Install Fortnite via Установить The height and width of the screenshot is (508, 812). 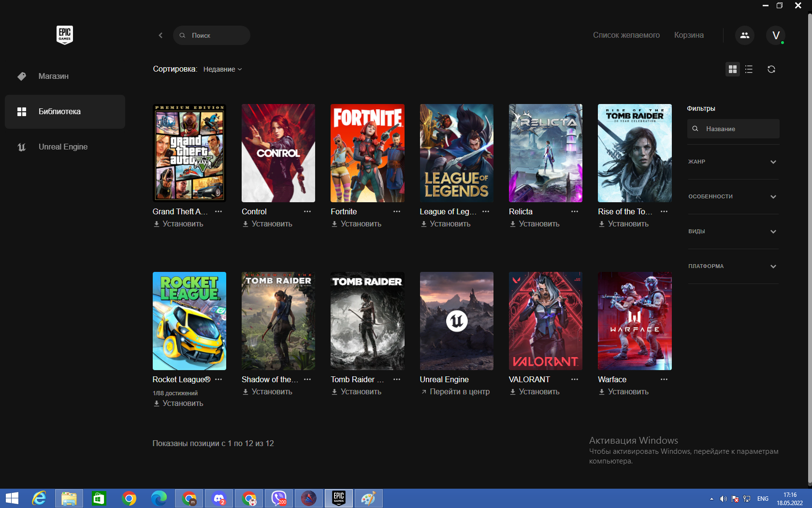[x=356, y=224]
